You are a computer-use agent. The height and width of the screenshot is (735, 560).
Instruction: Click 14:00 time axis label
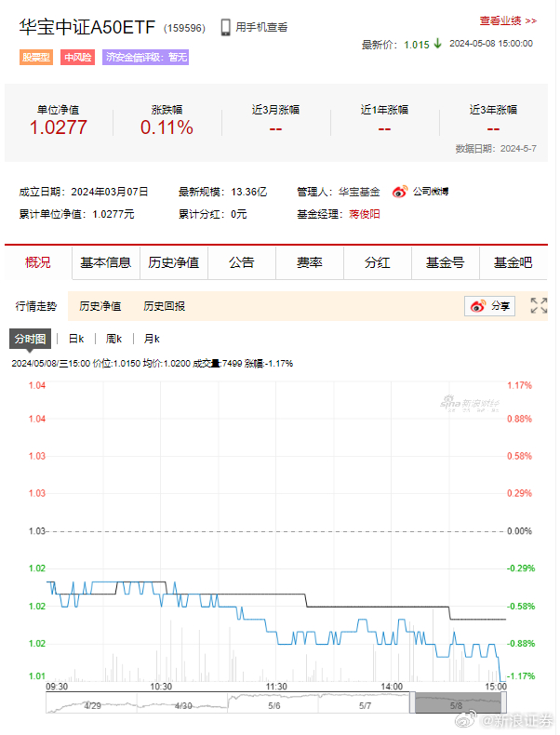click(x=392, y=687)
